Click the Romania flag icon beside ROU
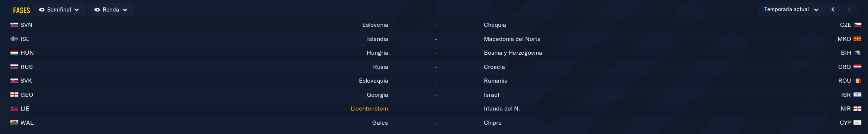The height and width of the screenshot is (134, 868). pos(857,81)
